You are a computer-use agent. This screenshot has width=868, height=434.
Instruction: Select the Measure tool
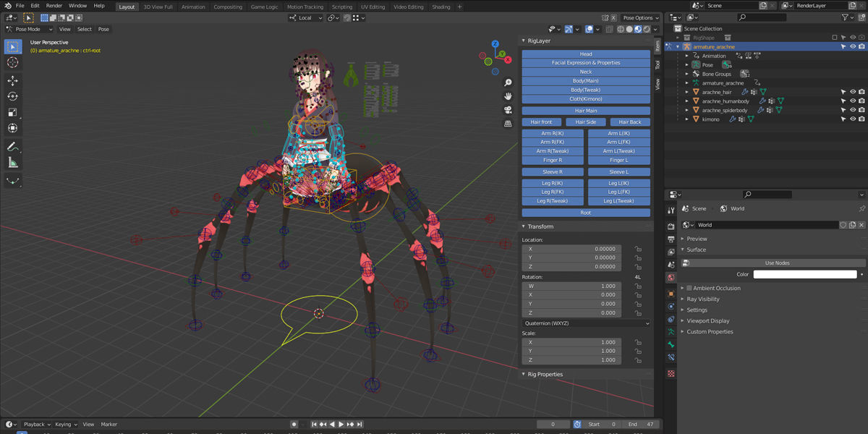click(x=13, y=163)
